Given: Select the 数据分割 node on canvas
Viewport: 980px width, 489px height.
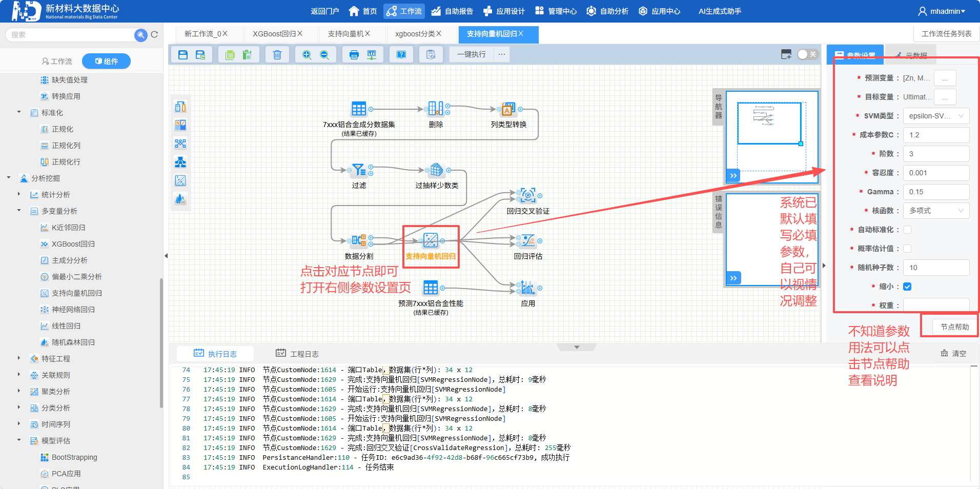Looking at the screenshot, I should point(358,240).
